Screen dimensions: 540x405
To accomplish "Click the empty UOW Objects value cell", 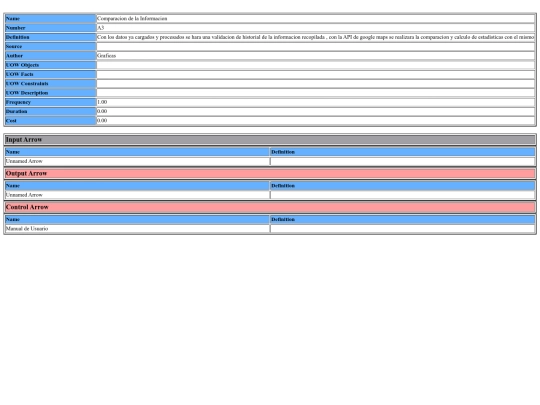I will [x=315, y=65].
